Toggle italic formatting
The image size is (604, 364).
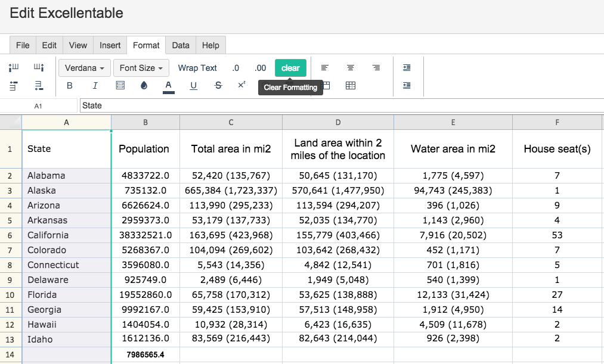click(95, 86)
